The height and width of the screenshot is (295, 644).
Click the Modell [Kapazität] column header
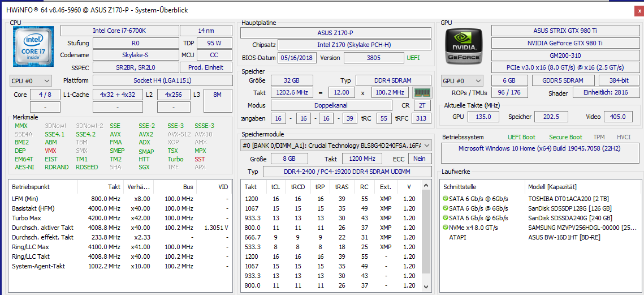583,187
